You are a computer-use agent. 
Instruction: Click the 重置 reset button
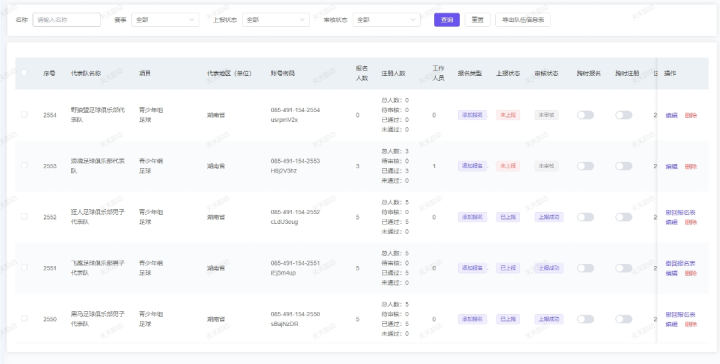pos(478,20)
